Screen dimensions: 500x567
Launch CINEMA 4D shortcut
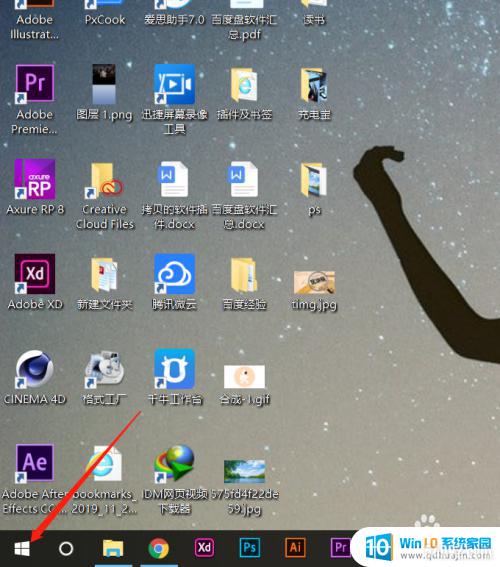click(35, 377)
